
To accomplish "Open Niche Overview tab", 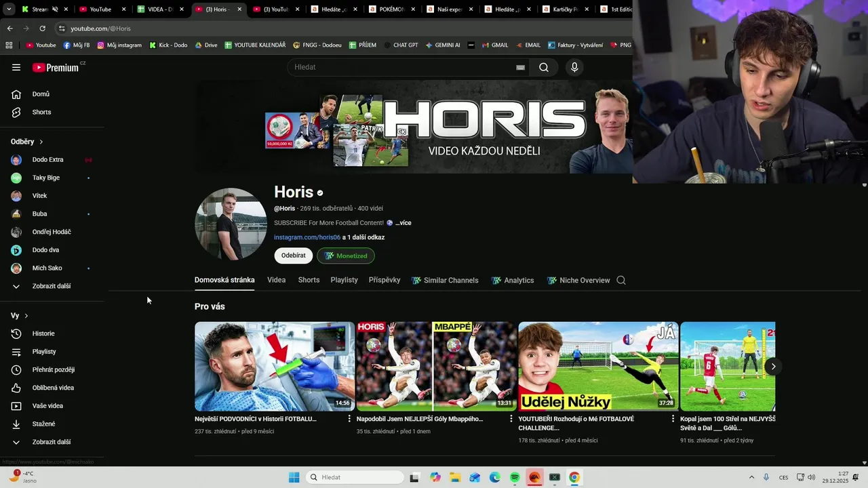I will 578,281.
